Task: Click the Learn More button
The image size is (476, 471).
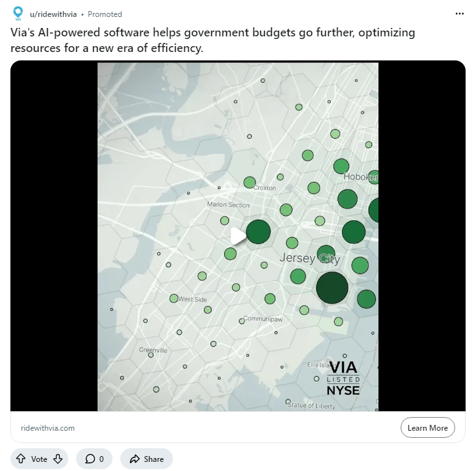Action: (x=427, y=428)
